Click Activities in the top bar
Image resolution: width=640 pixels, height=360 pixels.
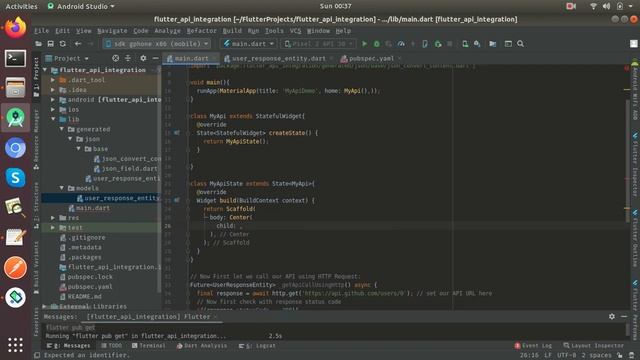click(21, 6)
